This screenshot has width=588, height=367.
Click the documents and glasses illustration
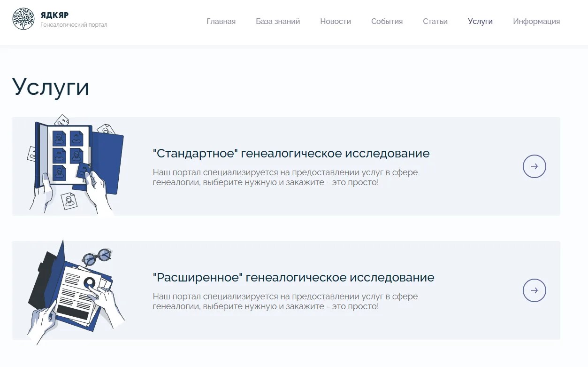(x=76, y=292)
